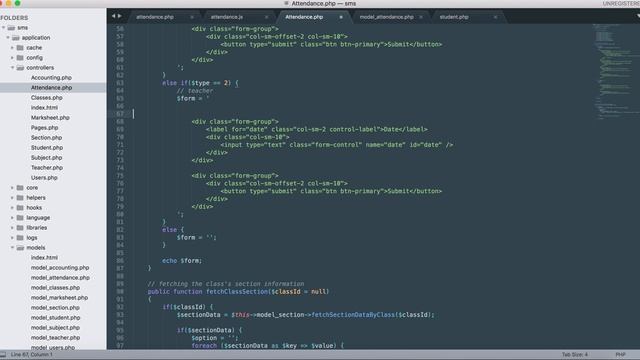
Task: Open Marksheet.php from the sidebar
Action: point(50,118)
